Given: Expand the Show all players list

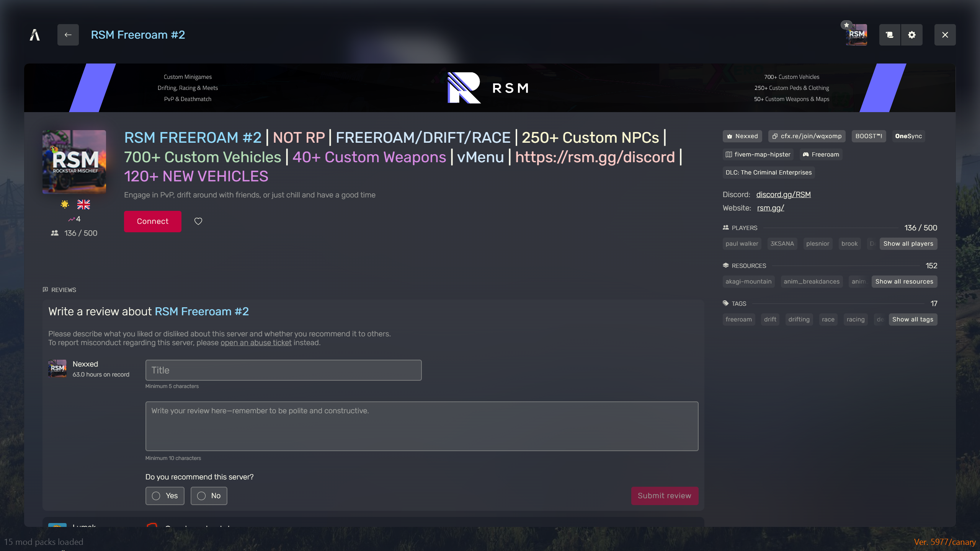Looking at the screenshot, I should pyautogui.click(x=908, y=244).
